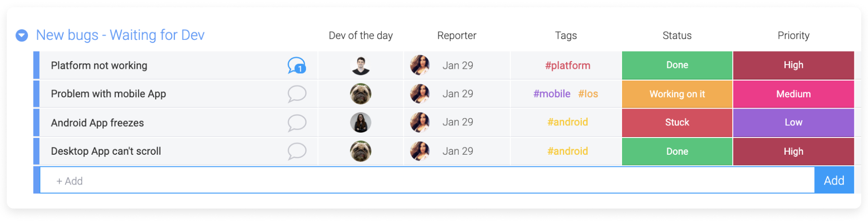The height and width of the screenshot is (223, 868).
Task: Change the Medium priority cell
Action: 793,94
